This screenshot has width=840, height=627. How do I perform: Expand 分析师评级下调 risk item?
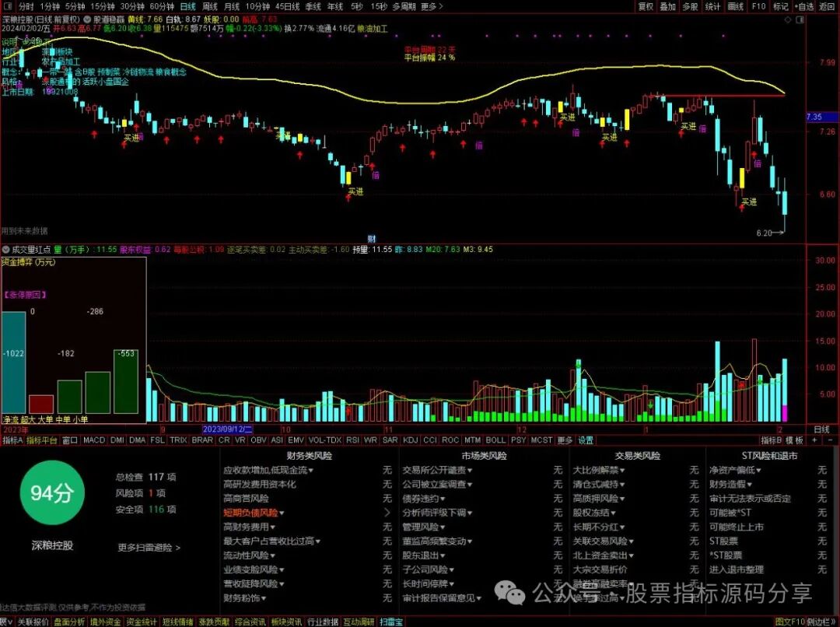point(438,513)
